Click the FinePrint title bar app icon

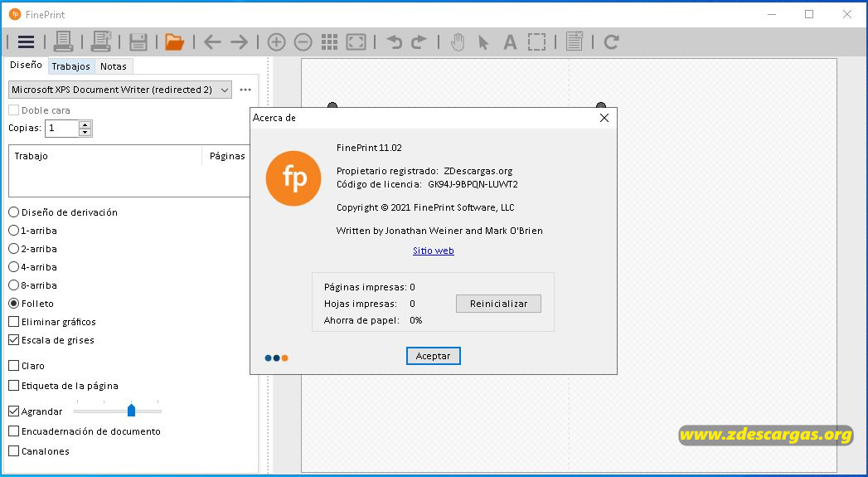[15, 14]
